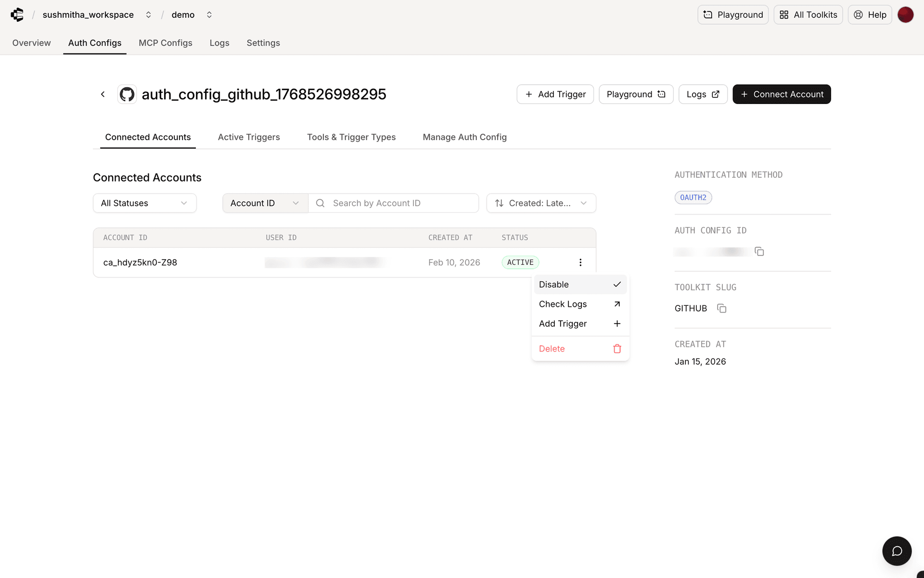Switch to the MCP Configs tab

point(165,43)
